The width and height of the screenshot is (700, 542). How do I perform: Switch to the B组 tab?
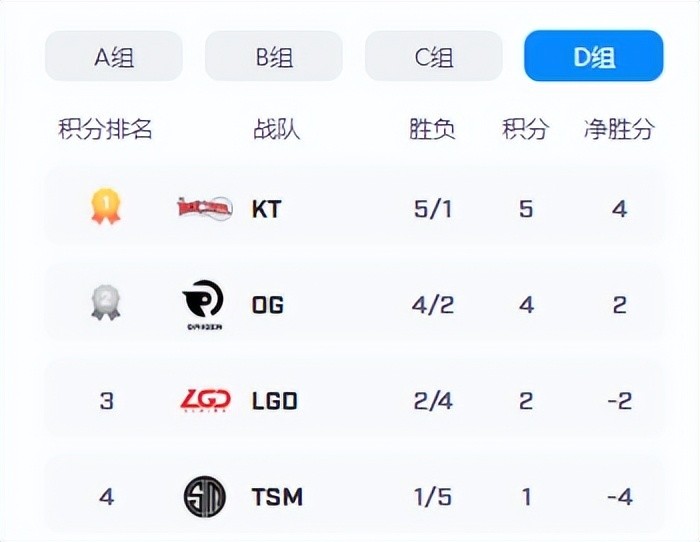click(274, 56)
